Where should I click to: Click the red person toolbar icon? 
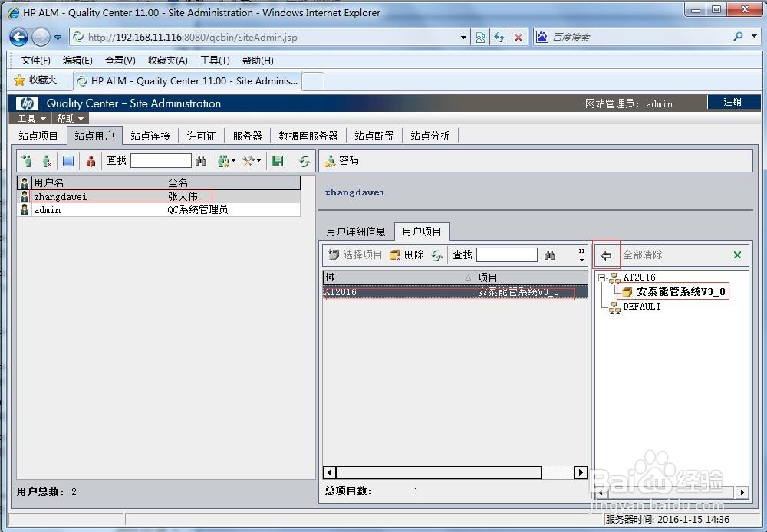point(91,161)
